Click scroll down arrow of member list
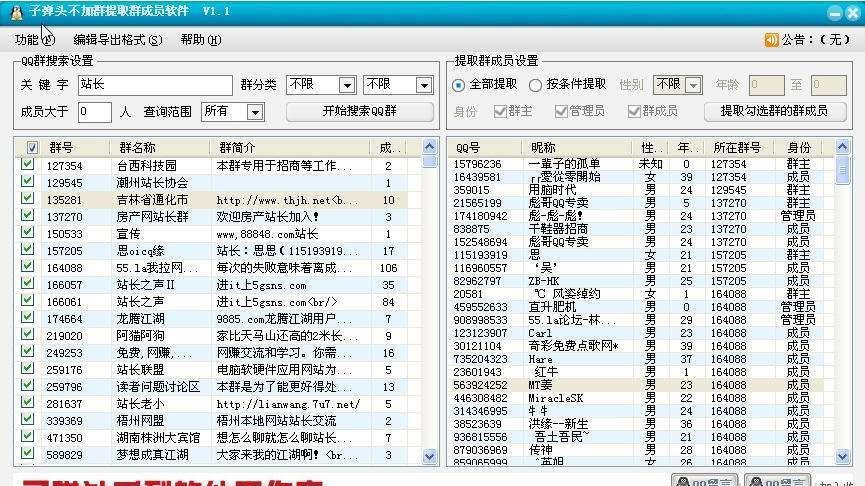The height and width of the screenshot is (486, 865). click(x=842, y=456)
